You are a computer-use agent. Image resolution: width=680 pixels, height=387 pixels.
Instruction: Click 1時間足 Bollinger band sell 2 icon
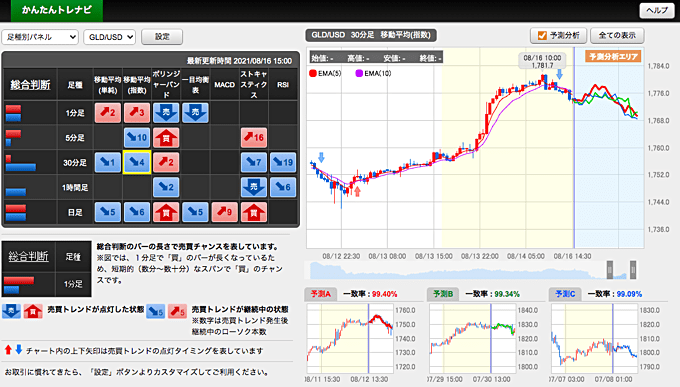166,187
